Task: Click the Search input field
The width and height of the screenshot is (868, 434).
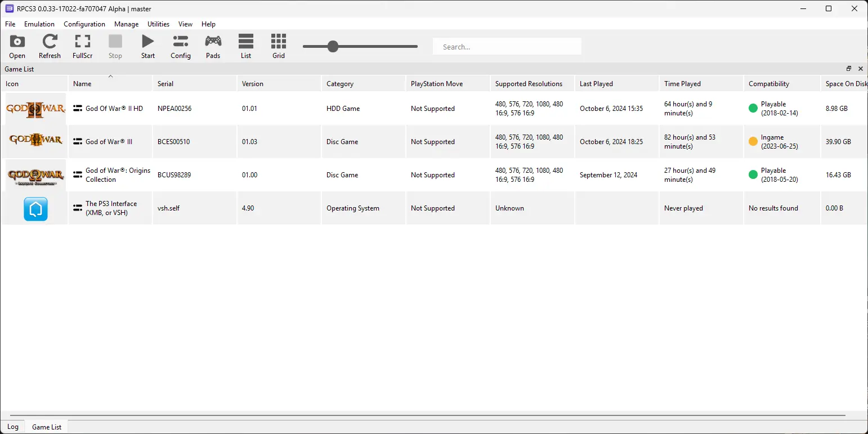Action: tap(507, 47)
